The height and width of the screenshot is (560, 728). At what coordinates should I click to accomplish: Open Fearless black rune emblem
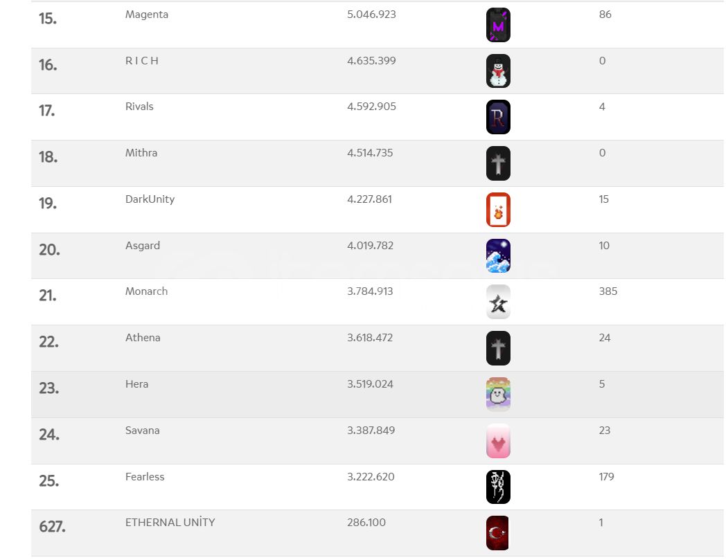(498, 487)
